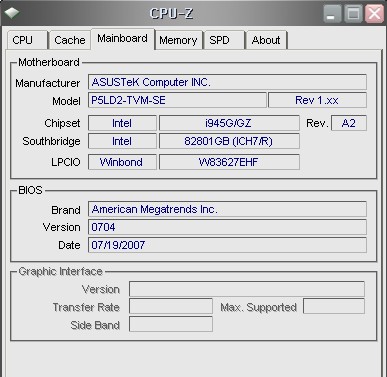Image resolution: width=387 pixels, height=377 pixels.
Task: Click the American Megatrends Inc. BIOS brand
Action: point(227,209)
